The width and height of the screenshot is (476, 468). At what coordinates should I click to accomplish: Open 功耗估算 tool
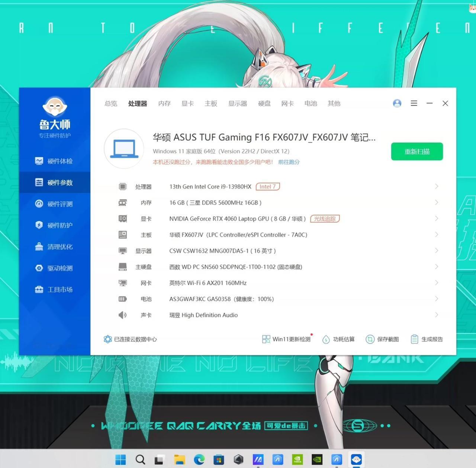[x=338, y=339]
